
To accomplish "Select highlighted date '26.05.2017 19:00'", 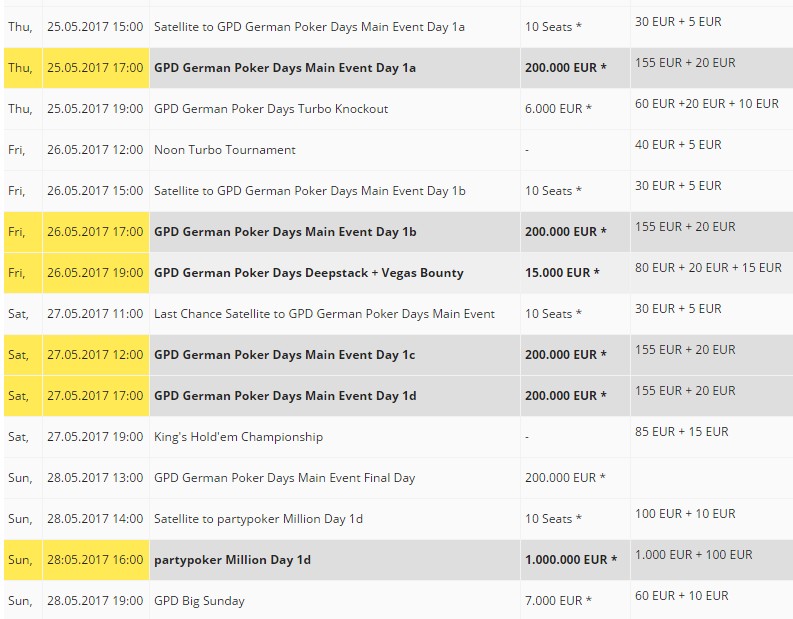I will (x=95, y=273).
